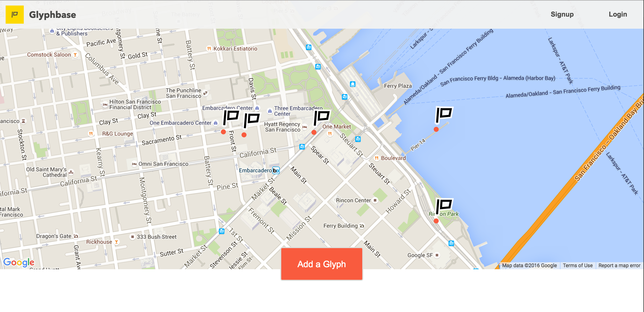Click the Dragon's Gate camera icon

(76, 236)
